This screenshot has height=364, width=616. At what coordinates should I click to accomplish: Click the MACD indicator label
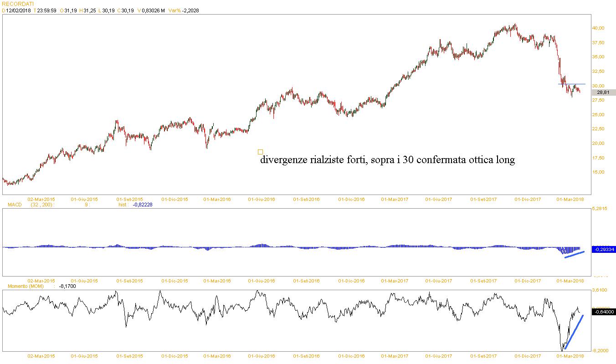[15, 205]
